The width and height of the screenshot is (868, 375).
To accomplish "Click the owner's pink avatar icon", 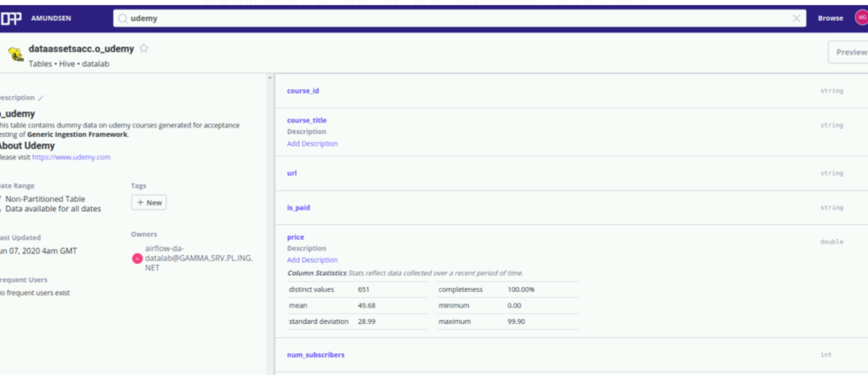I will pyautogui.click(x=137, y=259).
